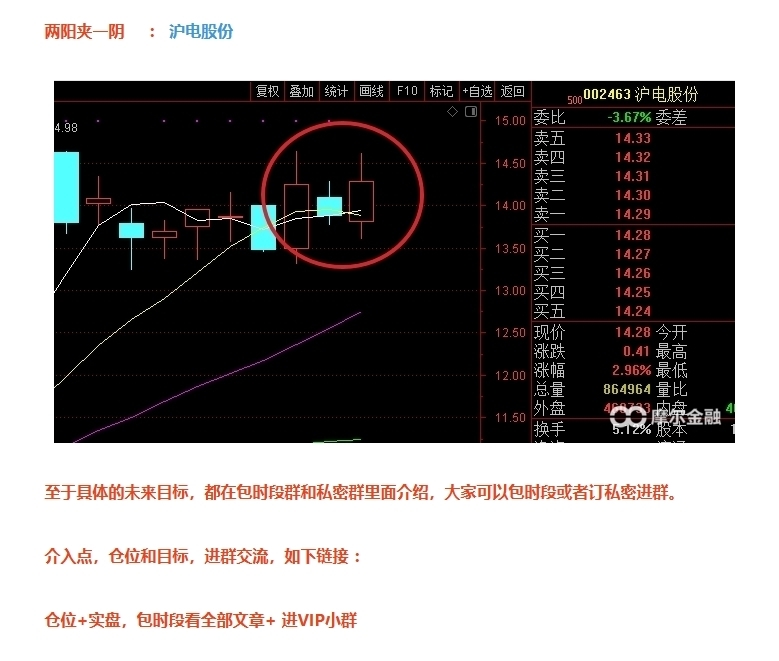The image size is (779, 661).
Task: Select 卖三 price 14.31
Action: click(632, 176)
